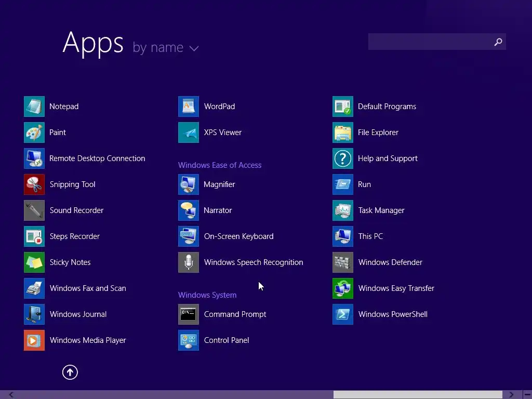Open Help and Support question mark icon
This screenshot has height=399, width=532.
(x=343, y=158)
